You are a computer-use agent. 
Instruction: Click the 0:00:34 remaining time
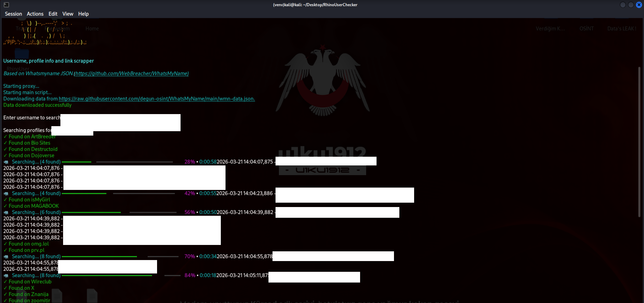click(x=208, y=256)
